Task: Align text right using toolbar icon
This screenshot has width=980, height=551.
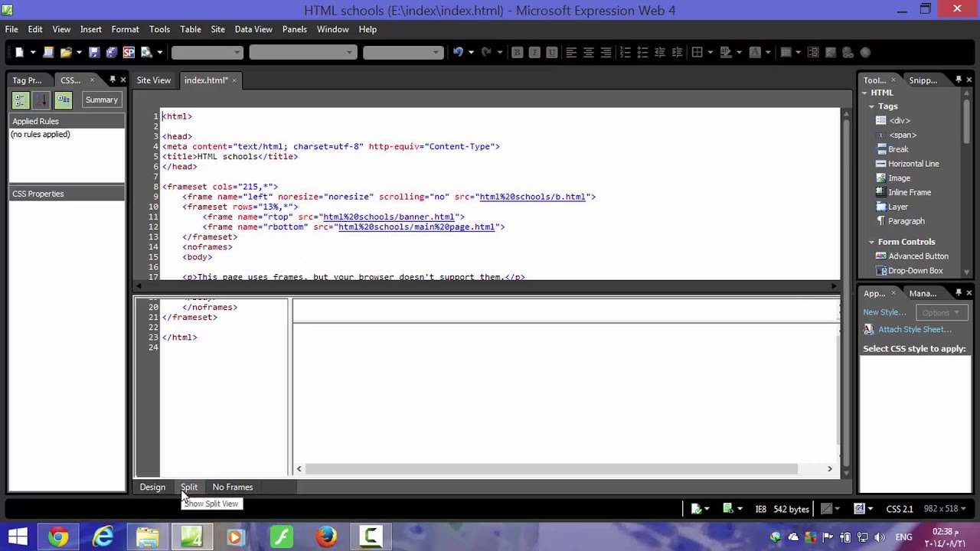Action: click(606, 52)
